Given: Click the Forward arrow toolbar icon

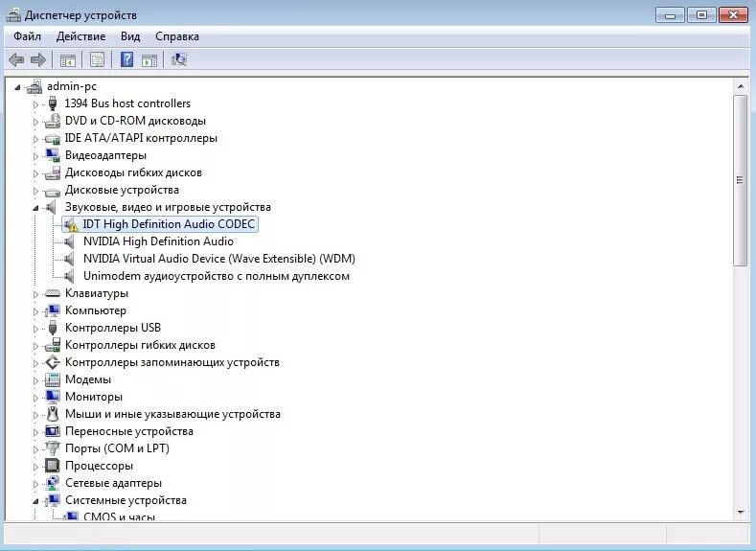Looking at the screenshot, I should (38, 59).
